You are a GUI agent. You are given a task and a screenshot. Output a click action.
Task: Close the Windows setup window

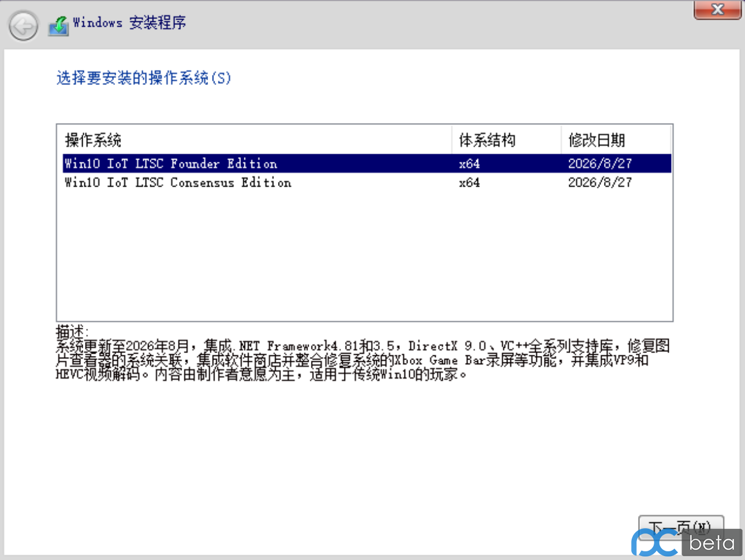click(717, 10)
